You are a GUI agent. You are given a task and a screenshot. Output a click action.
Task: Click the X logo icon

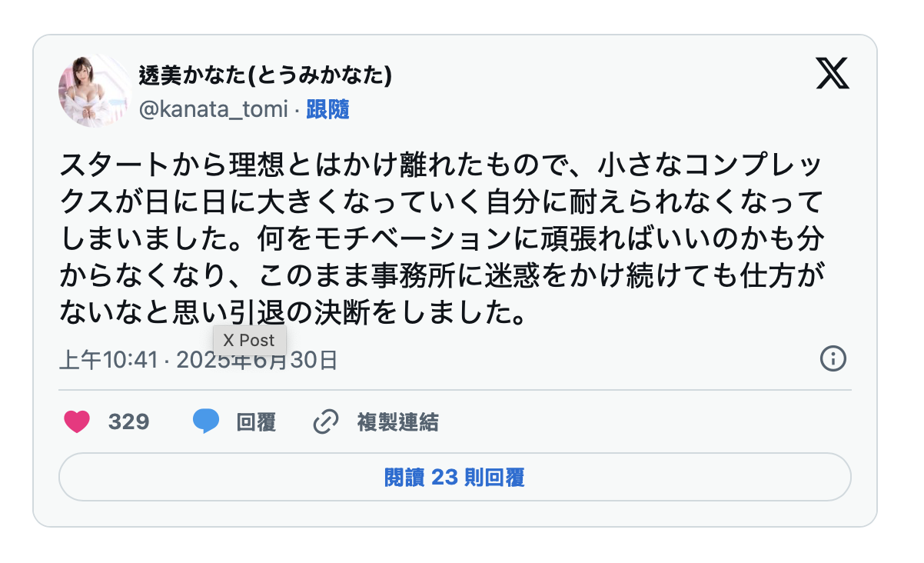tap(833, 75)
